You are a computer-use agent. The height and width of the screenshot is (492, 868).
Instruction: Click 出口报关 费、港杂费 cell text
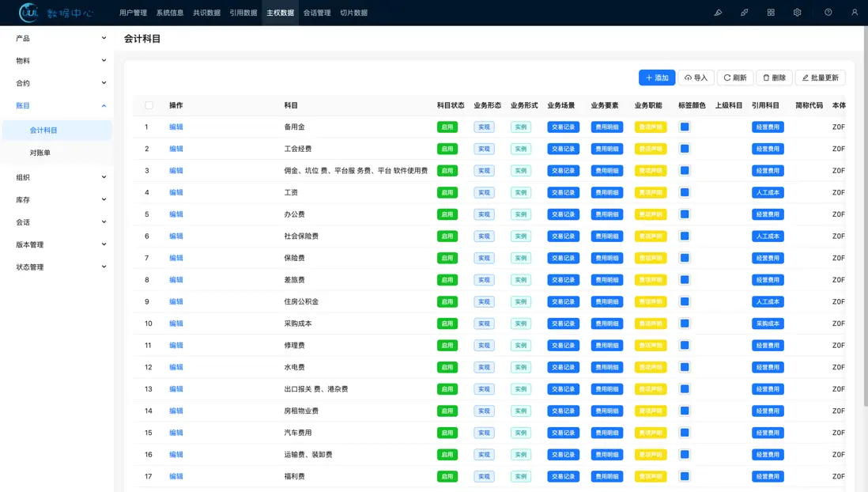click(316, 389)
